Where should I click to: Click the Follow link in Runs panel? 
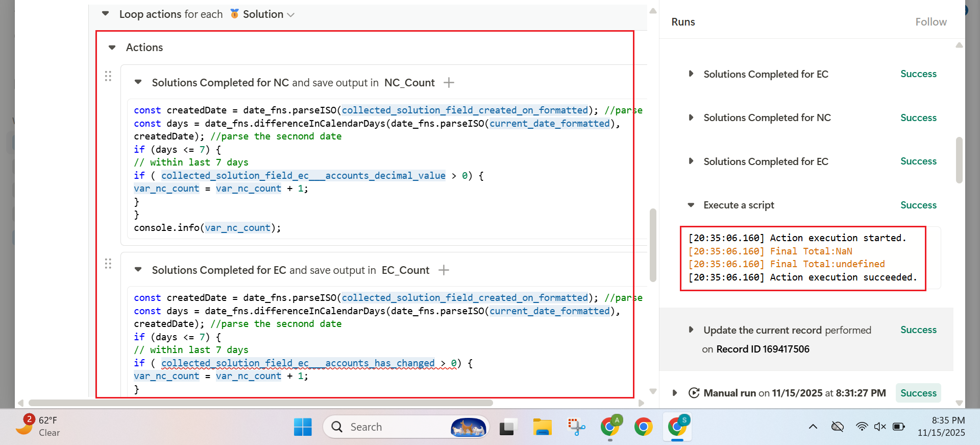(x=930, y=22)
